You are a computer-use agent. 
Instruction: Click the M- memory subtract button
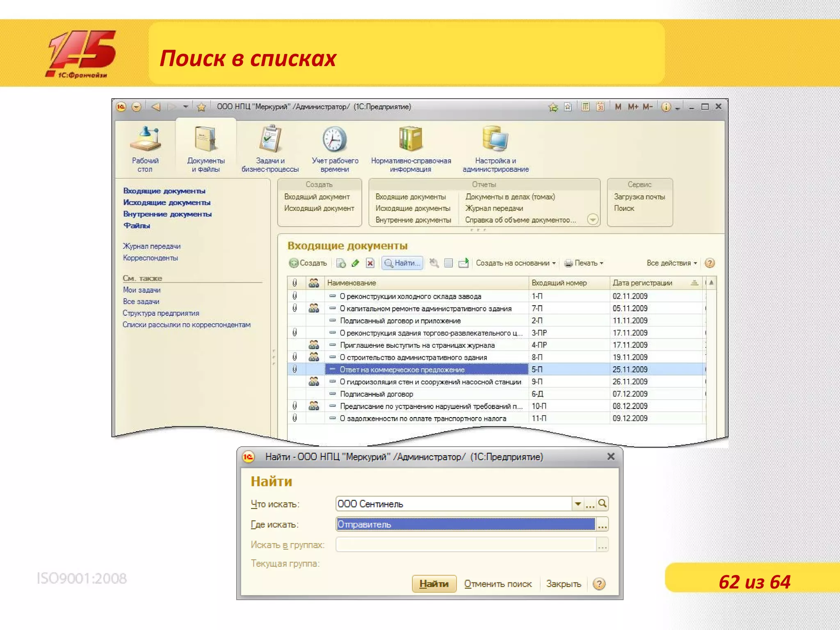(x=648, y=107)
